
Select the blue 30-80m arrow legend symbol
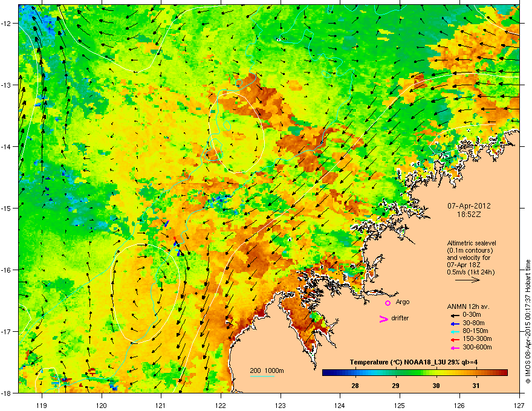tap(455, 323)
